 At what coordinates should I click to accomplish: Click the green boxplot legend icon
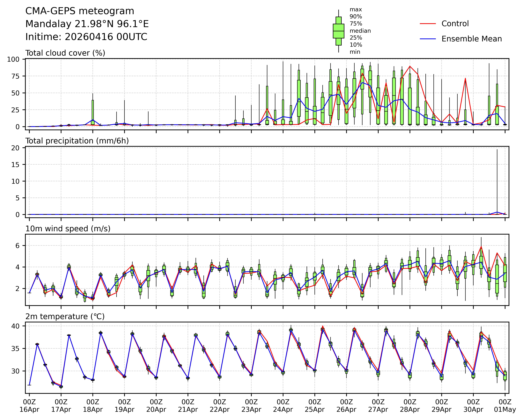click(x=338, y=31)
